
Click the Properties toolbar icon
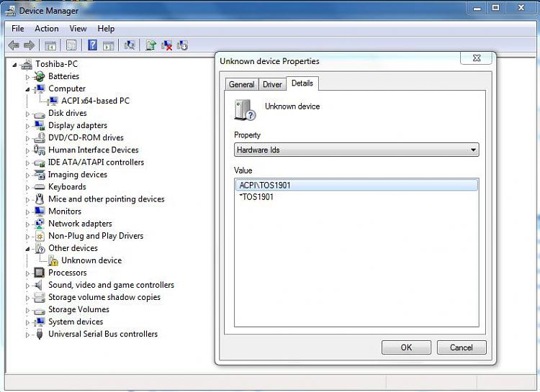71,45
